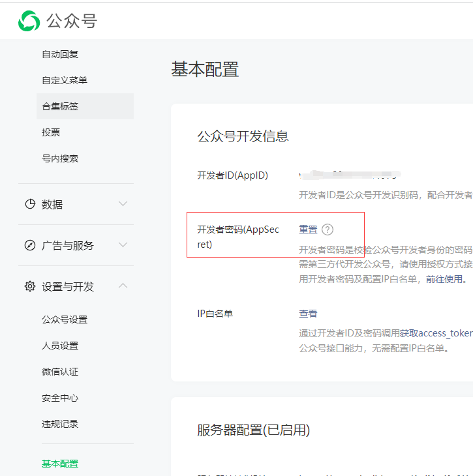Click the 开发者密码(AppSecret) label

[238, 237]
